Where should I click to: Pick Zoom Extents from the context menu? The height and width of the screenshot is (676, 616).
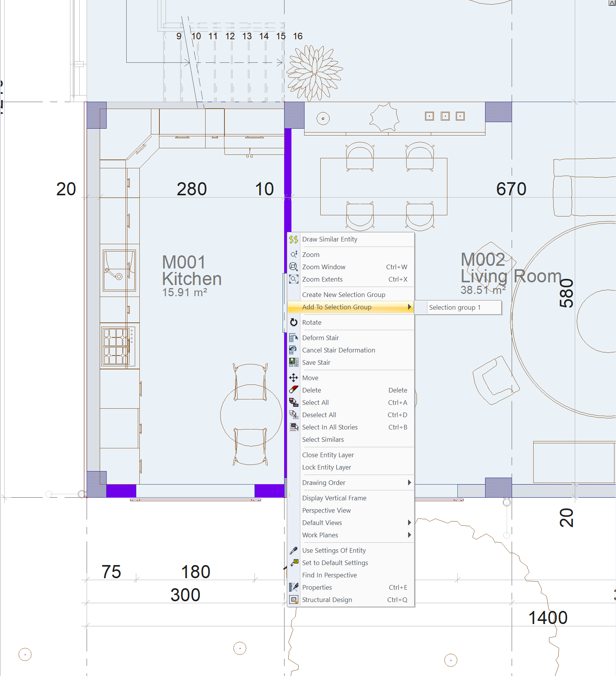pos(351,279)
